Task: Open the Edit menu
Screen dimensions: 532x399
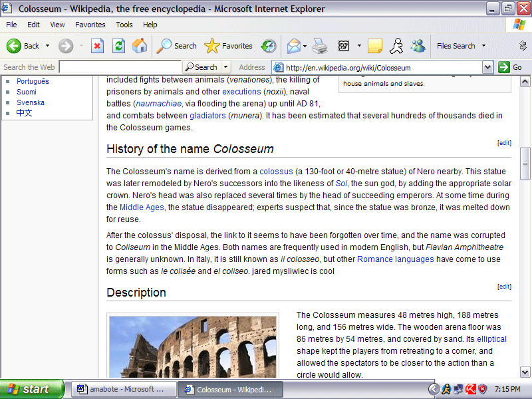Action: click(33, 25)
